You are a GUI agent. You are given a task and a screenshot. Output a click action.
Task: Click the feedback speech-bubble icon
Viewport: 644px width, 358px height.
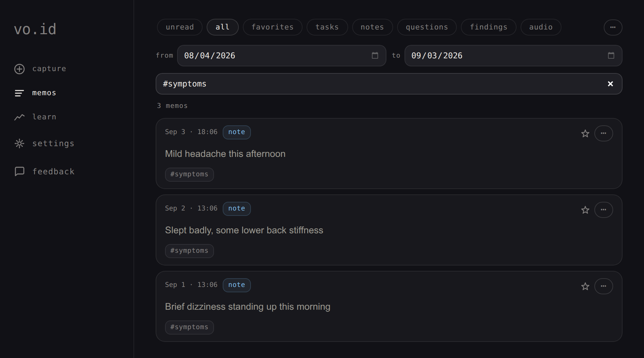pyautogui.click(x=19, y=171)
